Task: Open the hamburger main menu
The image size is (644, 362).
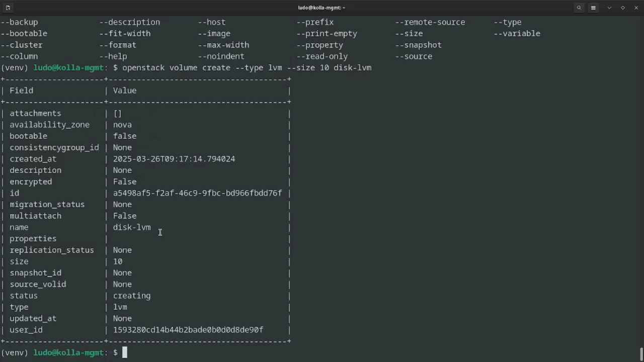Action: coord(593,8)
